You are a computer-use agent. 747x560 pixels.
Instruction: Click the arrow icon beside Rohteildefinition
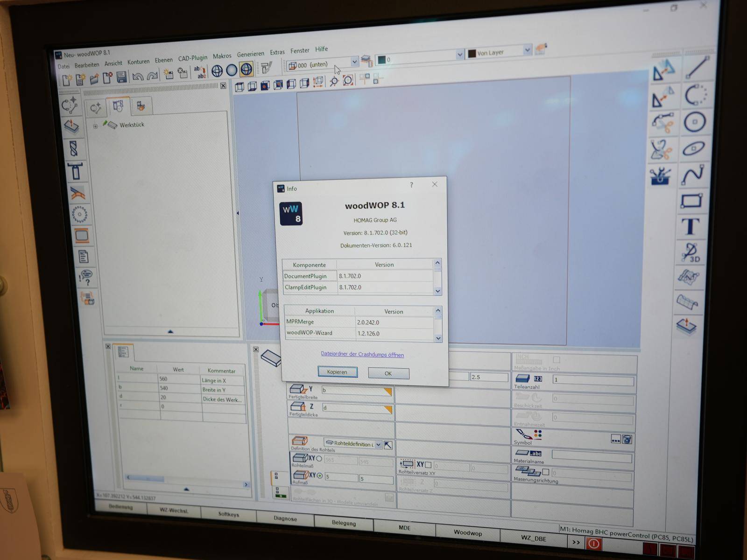pyautogui.click(x=388, y=445)
